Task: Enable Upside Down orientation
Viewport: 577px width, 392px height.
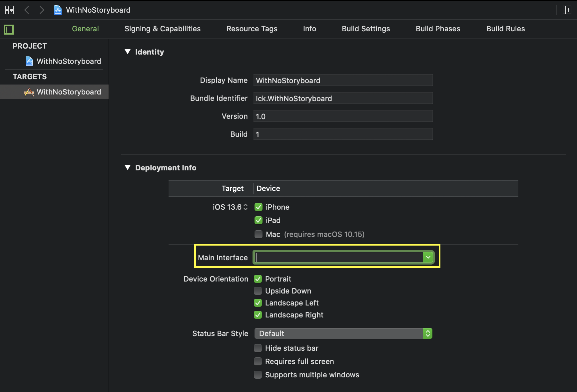Action: (258, 291)
